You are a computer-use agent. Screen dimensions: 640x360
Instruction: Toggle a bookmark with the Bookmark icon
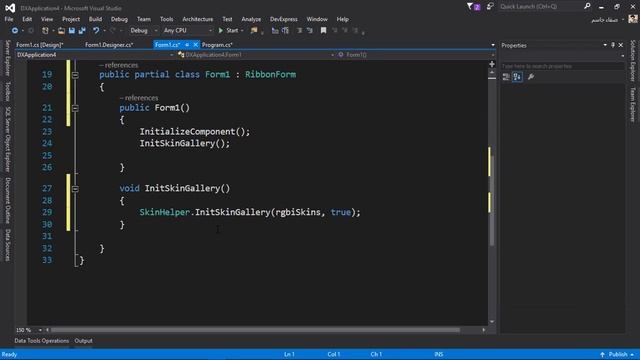[x=323, y=31]
